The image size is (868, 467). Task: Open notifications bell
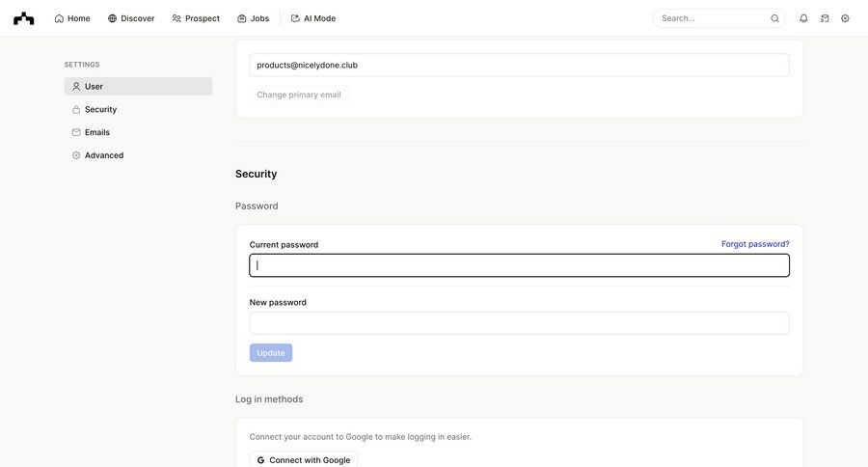(803, 18)
